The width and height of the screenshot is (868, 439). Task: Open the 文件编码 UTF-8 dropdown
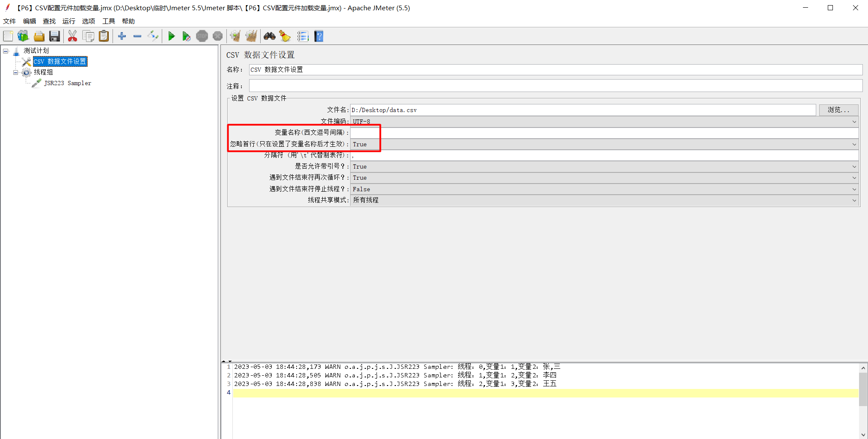coord(605,122)
